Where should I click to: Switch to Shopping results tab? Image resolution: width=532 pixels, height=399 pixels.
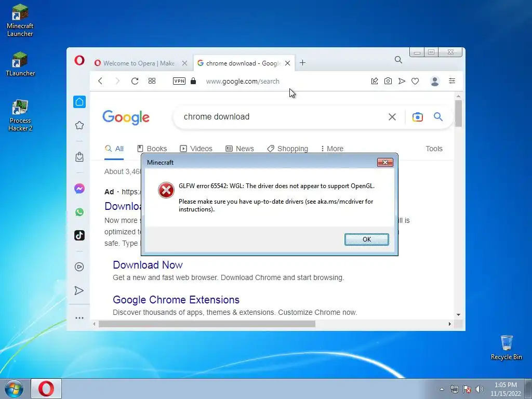click(288, 149)
